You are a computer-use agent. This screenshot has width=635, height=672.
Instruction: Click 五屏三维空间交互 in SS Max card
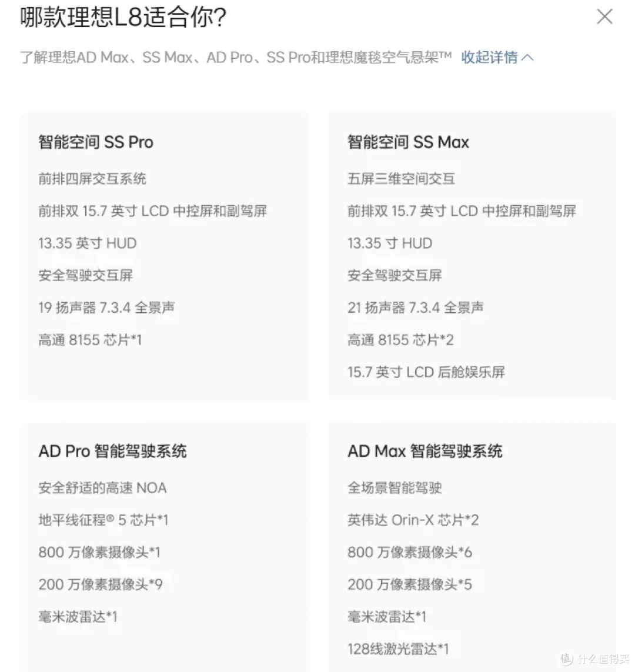pyautogui.click(x=401, y=178)
